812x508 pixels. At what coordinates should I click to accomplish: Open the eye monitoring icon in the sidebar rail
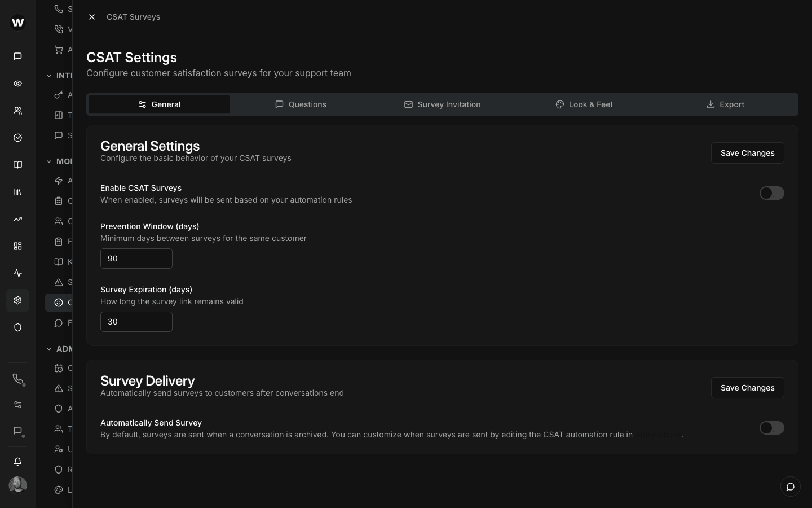pos(17,84)
